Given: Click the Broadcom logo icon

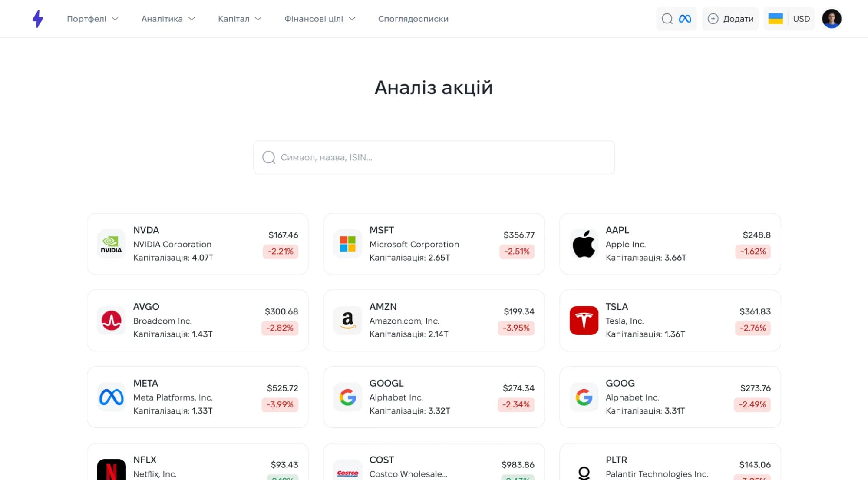Looking at the screenshot, I should [111, 321].
